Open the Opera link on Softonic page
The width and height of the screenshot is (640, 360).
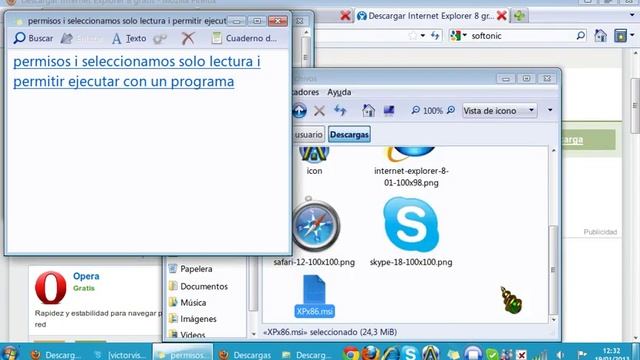pyautogui.click(x=86, y=276)
